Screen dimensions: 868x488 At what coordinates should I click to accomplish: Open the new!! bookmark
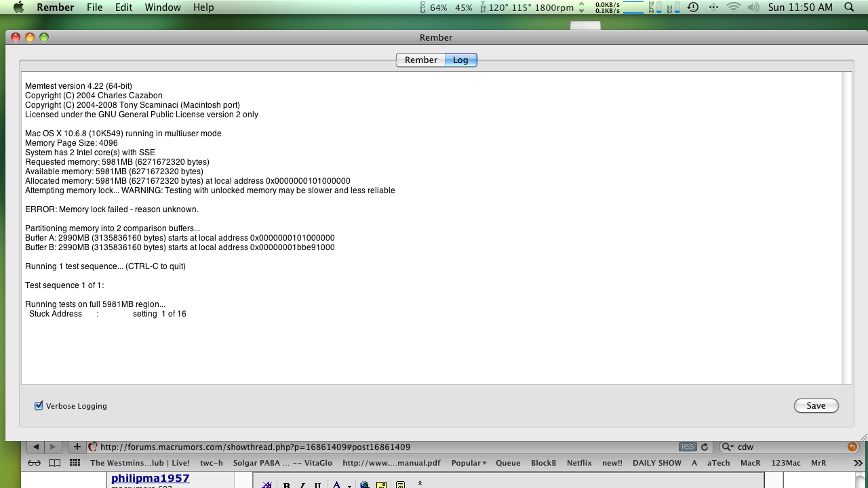click(x=612, y=463)
